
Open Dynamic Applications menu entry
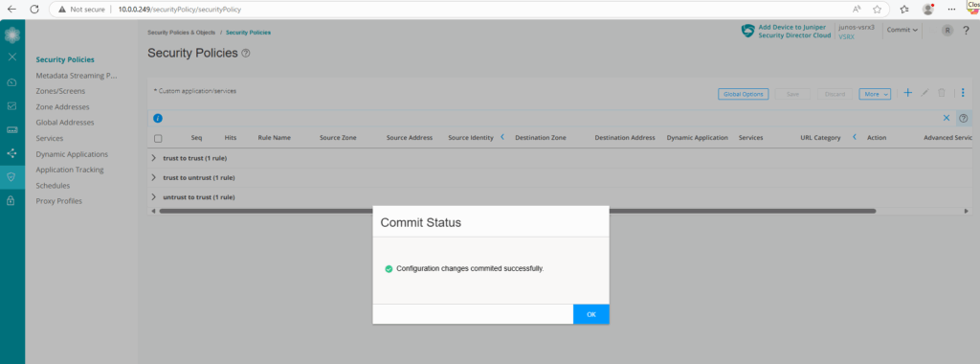[x=72, y=154]
